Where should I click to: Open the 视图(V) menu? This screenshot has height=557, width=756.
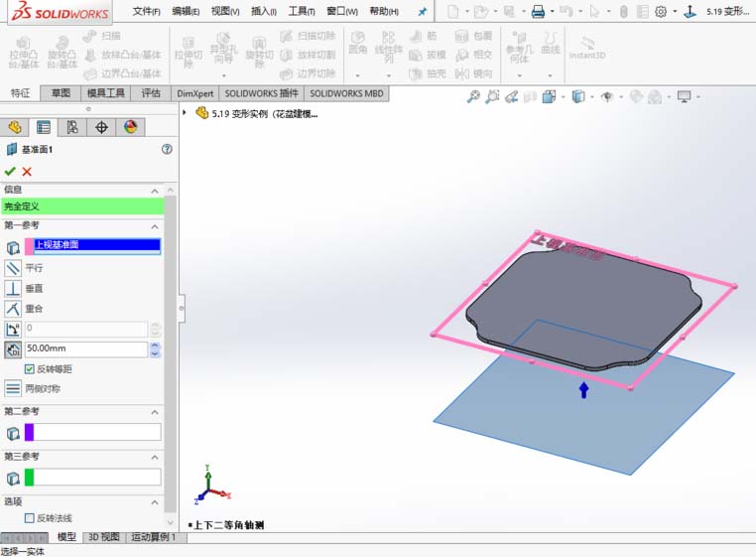[x=225, y=11]
